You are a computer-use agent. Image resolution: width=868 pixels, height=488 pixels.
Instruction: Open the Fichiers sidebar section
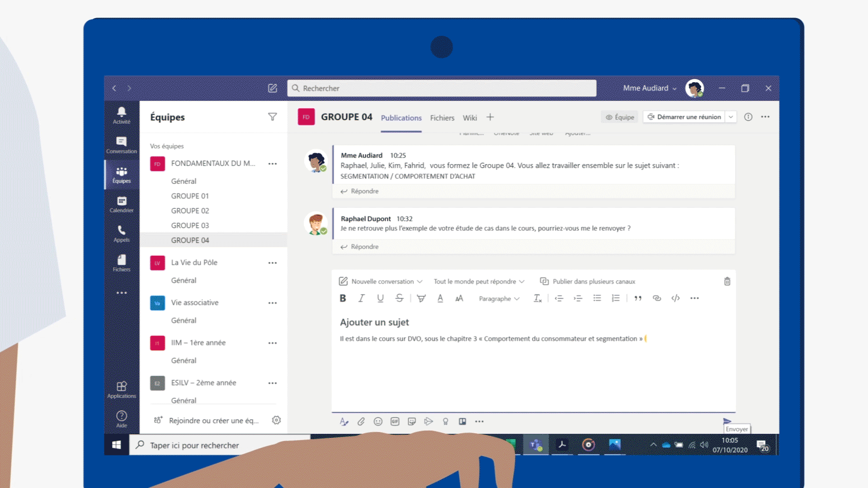click(x=122, y=263)
